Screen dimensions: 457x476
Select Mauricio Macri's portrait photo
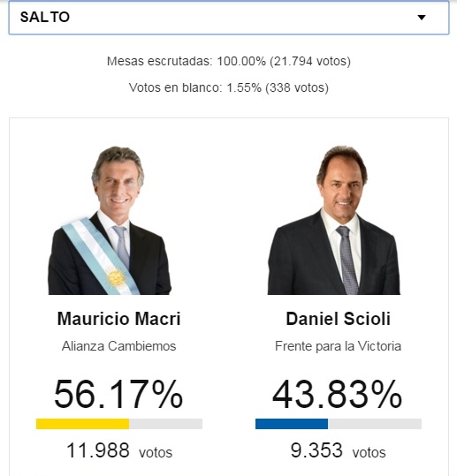(x=110, y=221)
